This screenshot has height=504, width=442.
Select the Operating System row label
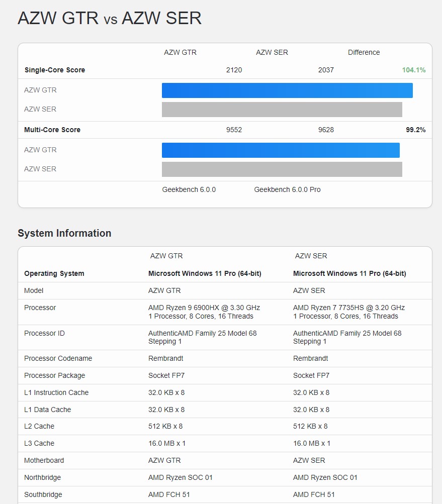pyautogui.click(x=54, y=273)
